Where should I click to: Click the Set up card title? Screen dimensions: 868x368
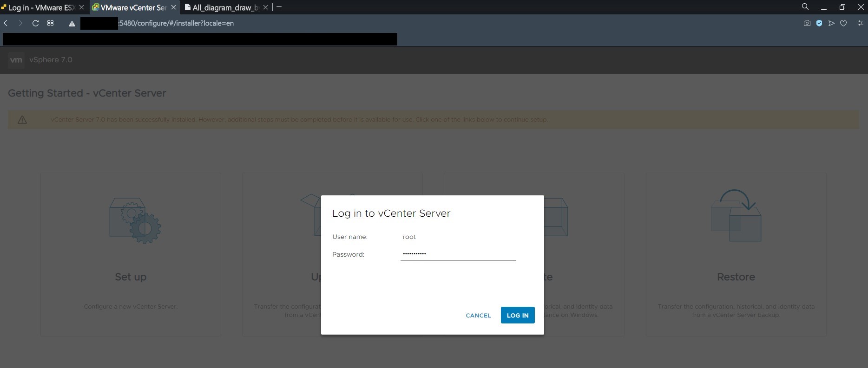tap(131, 277)
